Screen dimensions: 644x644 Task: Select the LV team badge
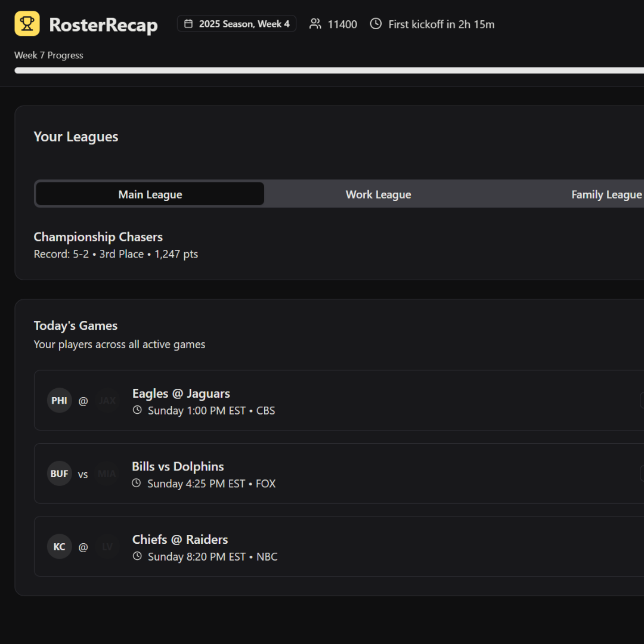pos(107,547)
